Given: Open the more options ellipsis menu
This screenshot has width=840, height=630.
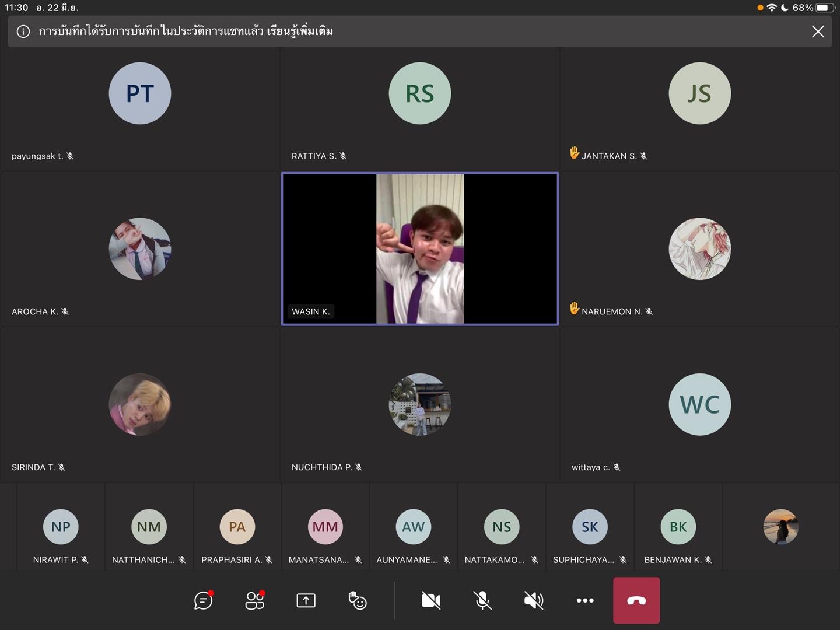Looking at the screenshot, I should coord(585,600).
